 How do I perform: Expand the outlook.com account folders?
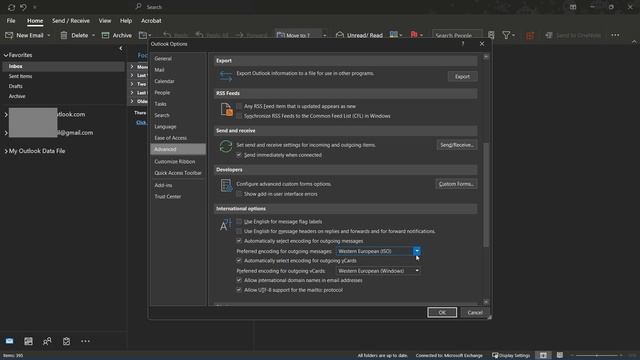point(6,115)
